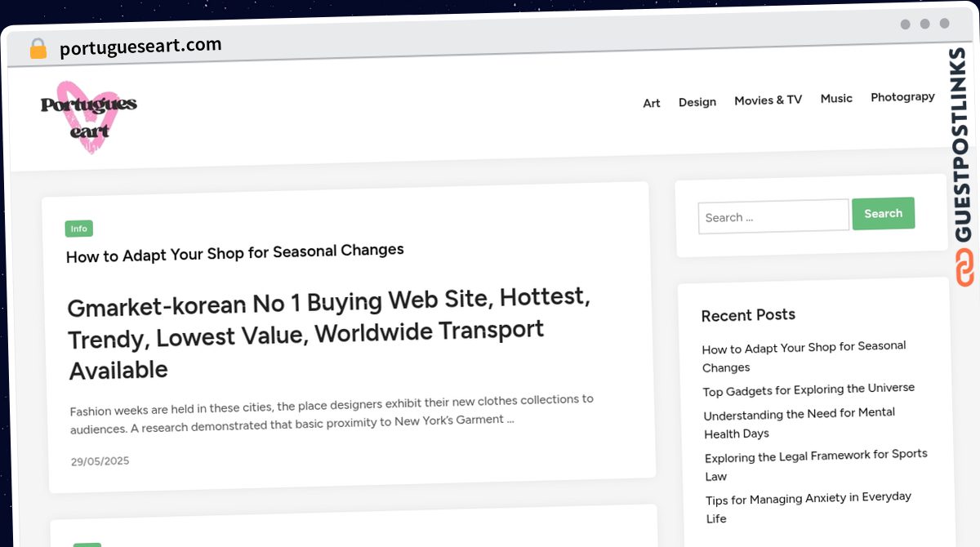Image resolution: width=980 pixels, height=547 pixels.
Task: Click the 'Fashion weeks are held' excerpt text
Action: tap(332, 414)
